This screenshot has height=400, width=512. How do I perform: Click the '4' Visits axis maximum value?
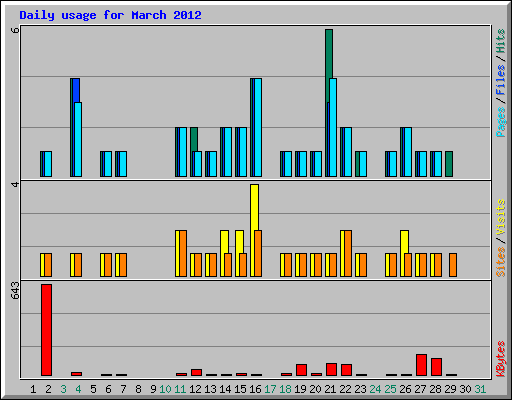point(15,184)
